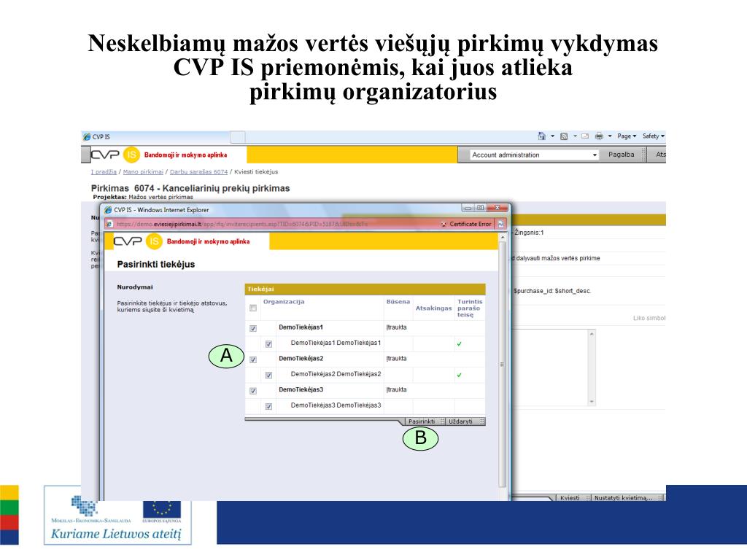Minimize the CVP IS popup window
The image size is (747, 560).
pos(468,208)
